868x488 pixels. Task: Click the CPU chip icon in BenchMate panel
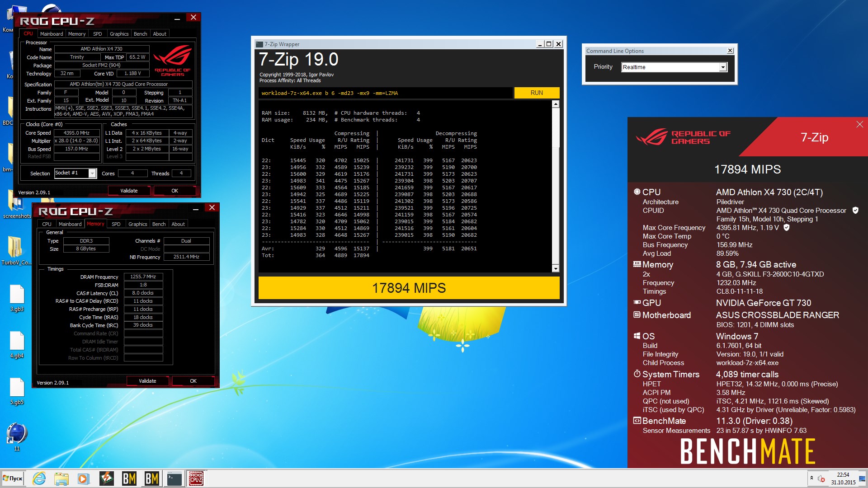coord(637,192)
